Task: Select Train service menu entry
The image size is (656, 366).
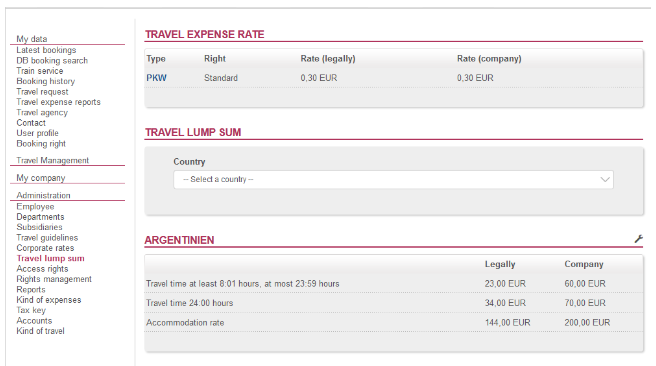Action: coord(40,71)
